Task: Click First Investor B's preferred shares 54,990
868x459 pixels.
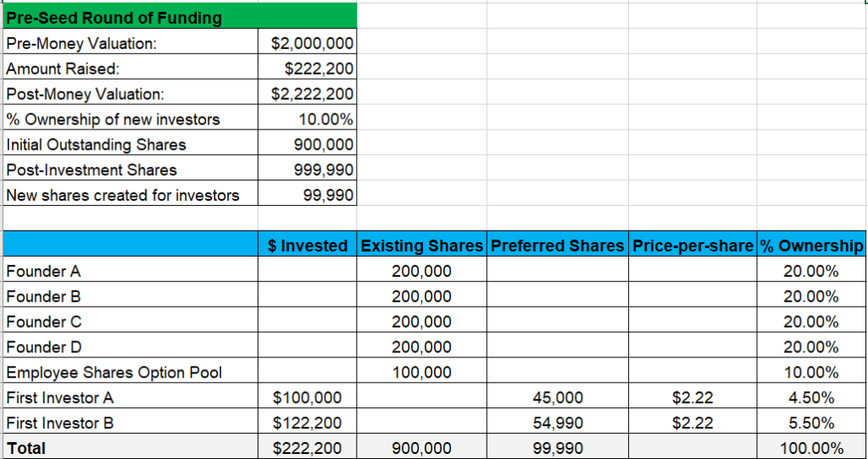Action: (x=558, y=423)
